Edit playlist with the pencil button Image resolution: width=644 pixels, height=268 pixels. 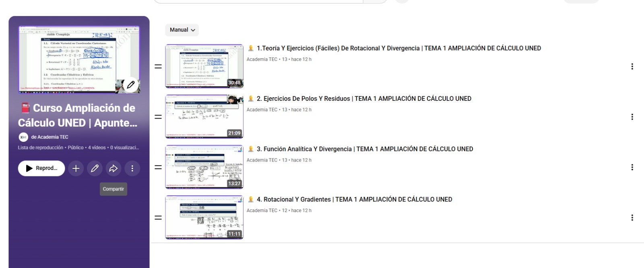click(95, 168)
